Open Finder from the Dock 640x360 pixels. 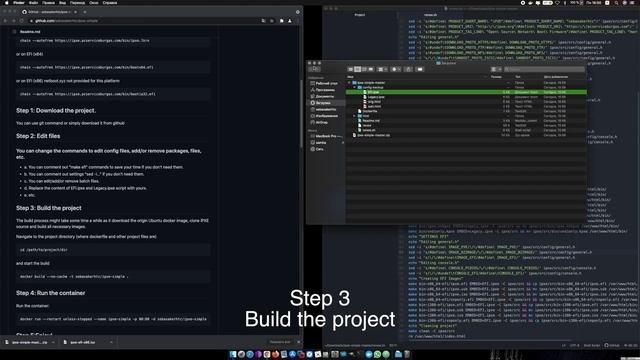click(x=233, y=354)
